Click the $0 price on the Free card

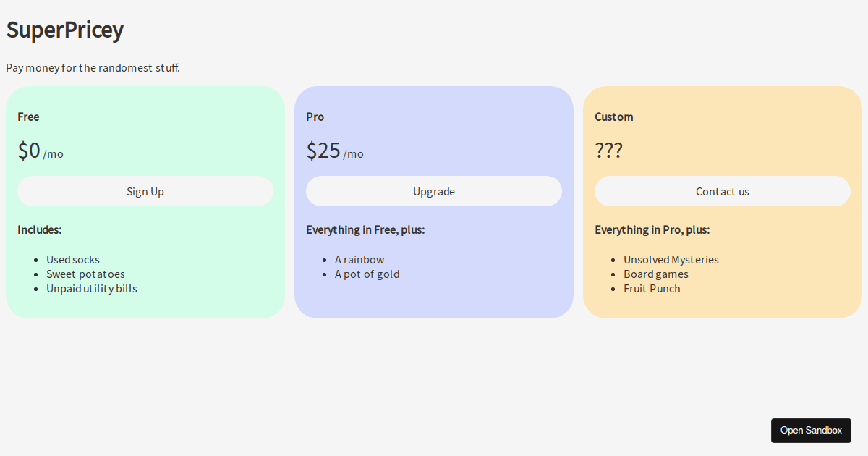tap(30, 151)
